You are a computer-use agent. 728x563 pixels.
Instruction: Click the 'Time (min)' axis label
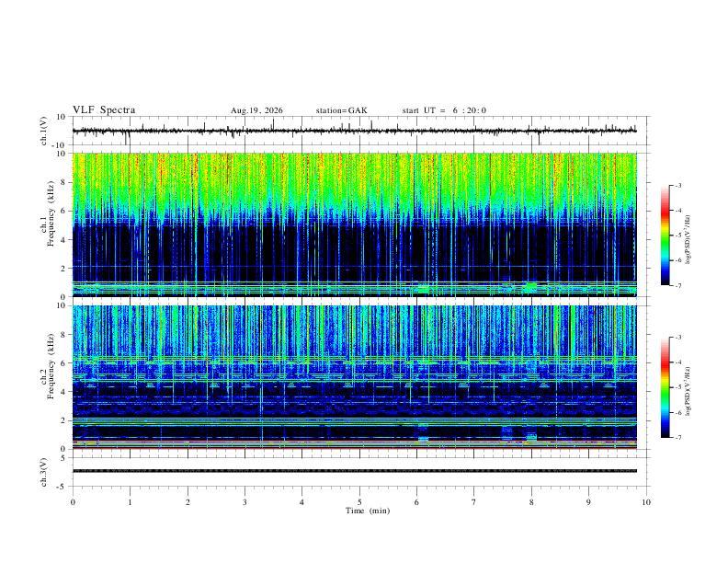point(368,511)
